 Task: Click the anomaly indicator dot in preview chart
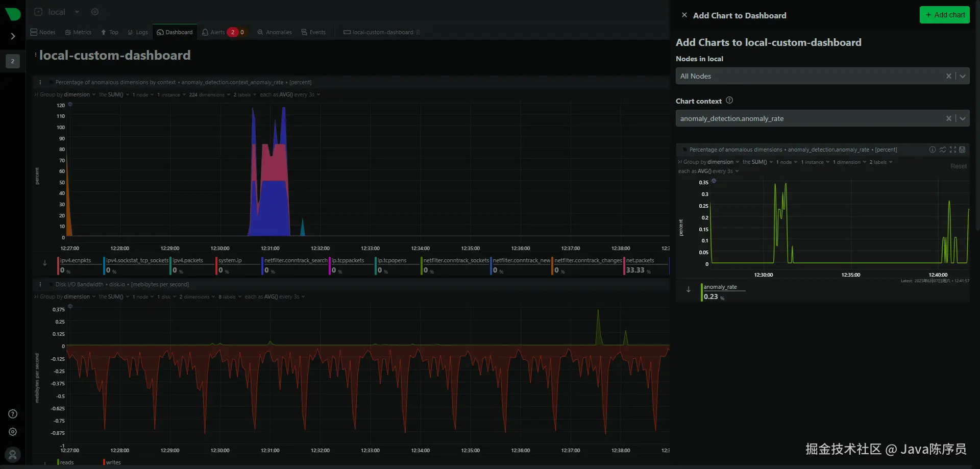[714, 181]
